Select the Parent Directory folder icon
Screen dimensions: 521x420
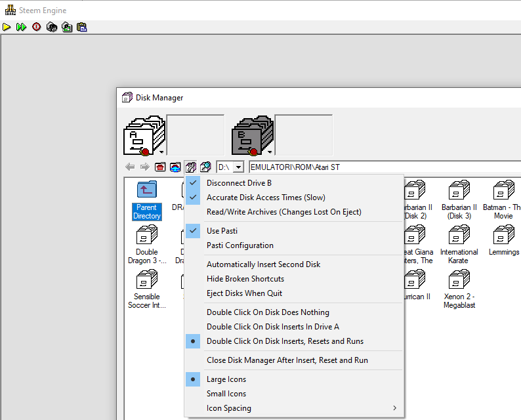tap(147, 190)
